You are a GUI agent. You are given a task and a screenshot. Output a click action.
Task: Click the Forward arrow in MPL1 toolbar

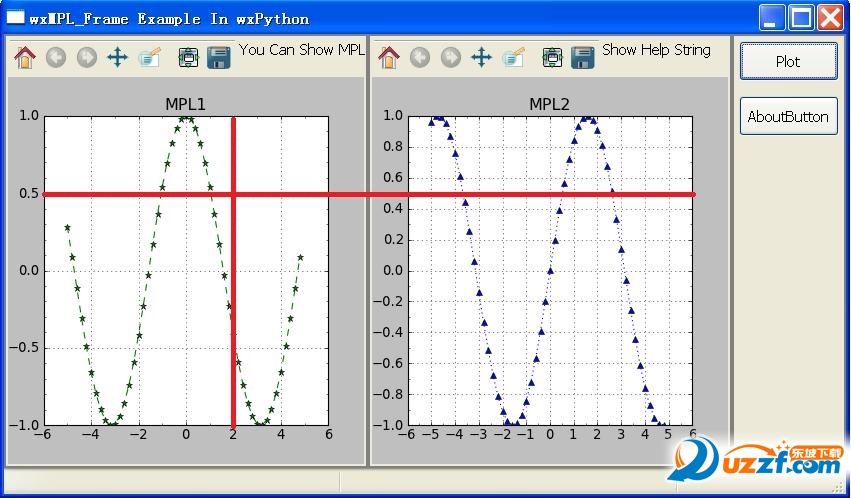point(87,57)
